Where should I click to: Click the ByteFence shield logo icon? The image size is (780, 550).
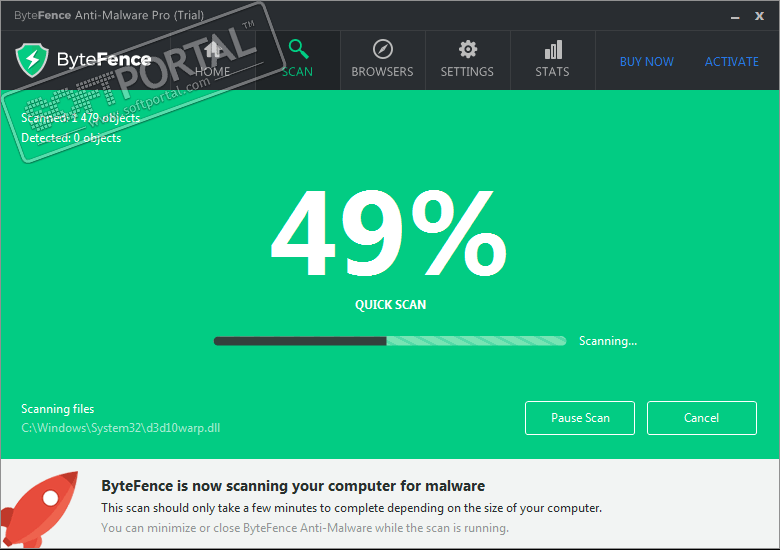tap(32, 60)
